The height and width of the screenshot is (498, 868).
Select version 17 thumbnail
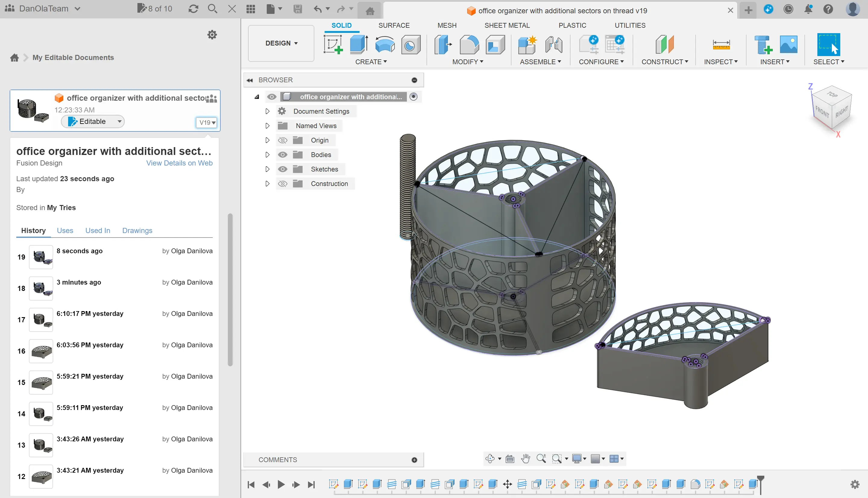click(x=41, y=320)
